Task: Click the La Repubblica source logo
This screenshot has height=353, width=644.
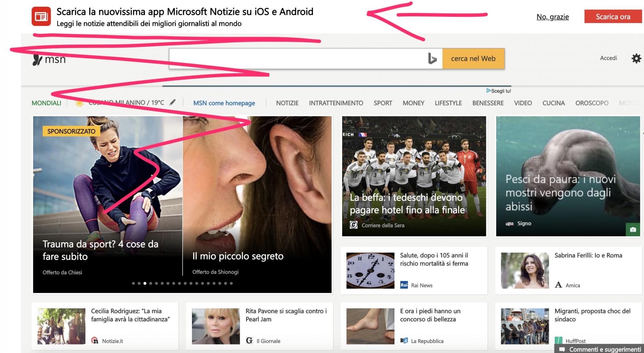Action: [x=404, y=341]
